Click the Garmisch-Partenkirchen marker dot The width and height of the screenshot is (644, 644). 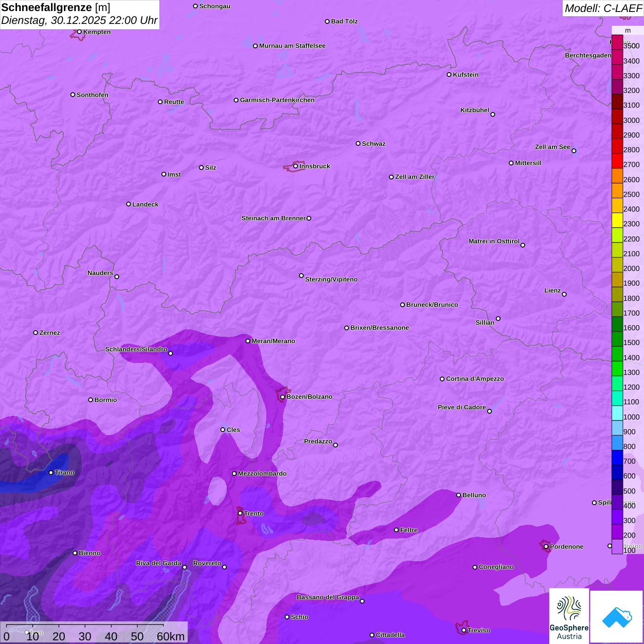(236, 100)
